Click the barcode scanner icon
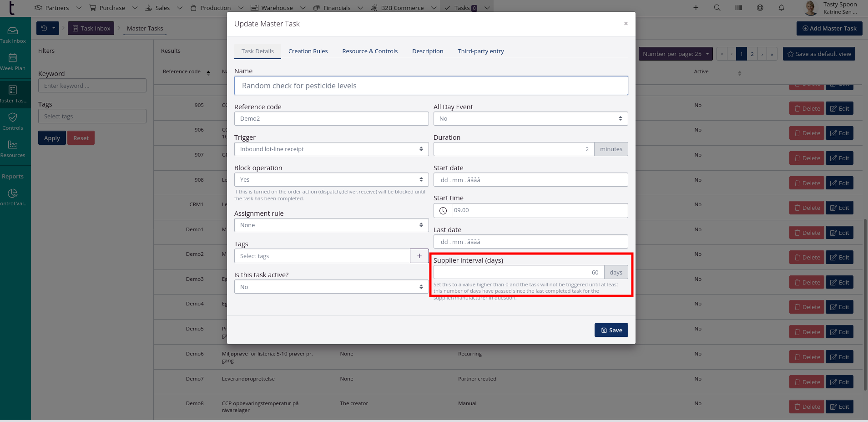Image resolution: width=868 pixels, height=422 pixels. (738, 8)
